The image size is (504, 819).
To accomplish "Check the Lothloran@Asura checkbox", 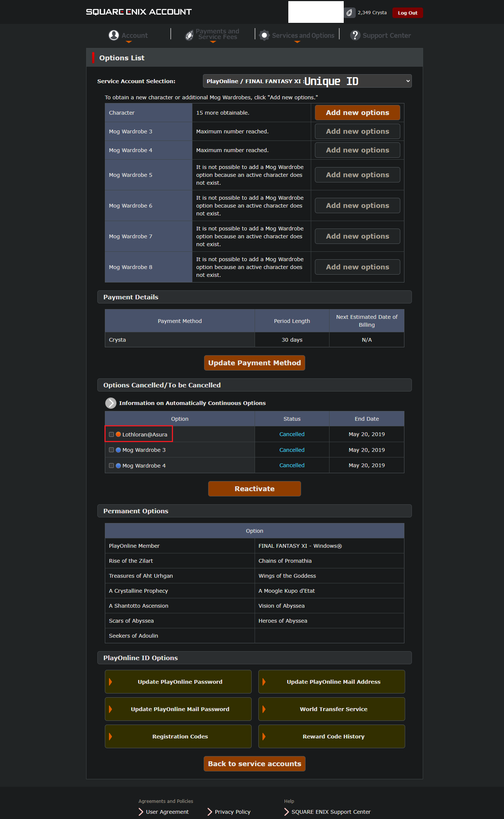I will tap(111, 435).
